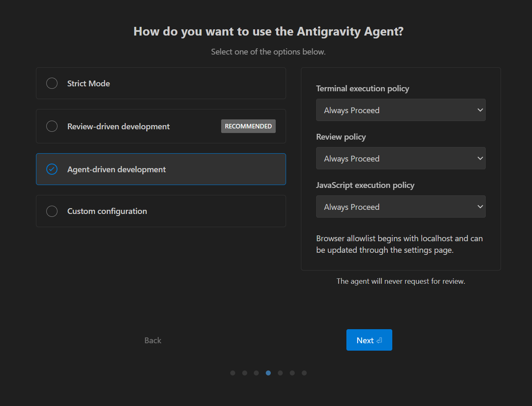Image resolution: width=532 pixels, height=406 pixels.
Task: Go Back to the previous step
Action: (153, 340)
